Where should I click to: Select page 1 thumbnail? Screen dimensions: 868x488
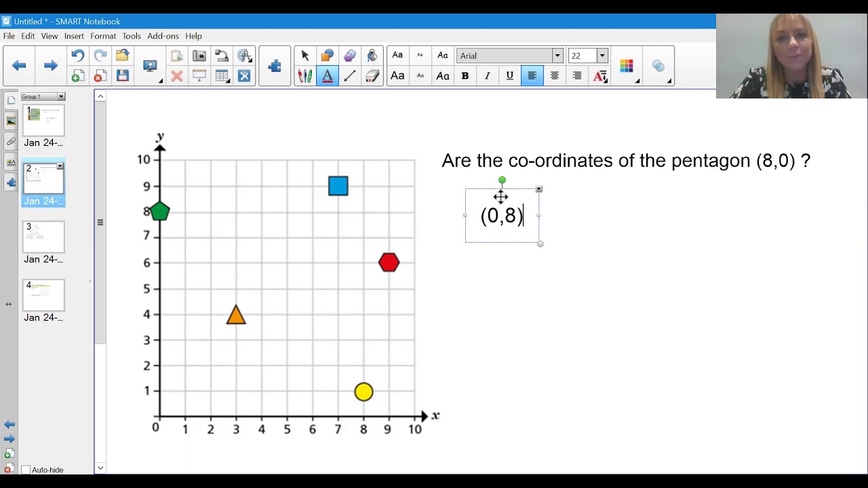tap(43, 120)
